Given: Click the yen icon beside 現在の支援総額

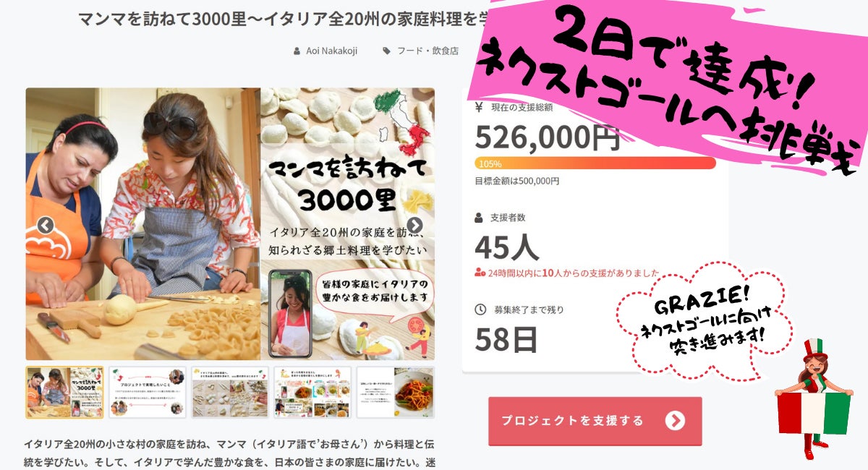Looking at the screenshot, I should point(479,108).
